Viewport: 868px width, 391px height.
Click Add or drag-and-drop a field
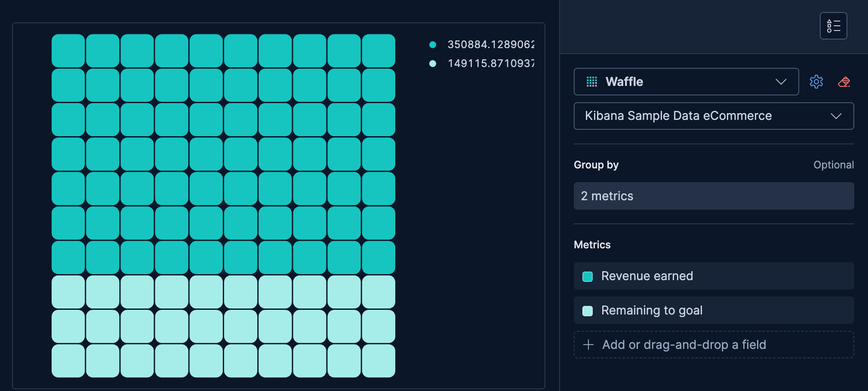pos(684,345)
